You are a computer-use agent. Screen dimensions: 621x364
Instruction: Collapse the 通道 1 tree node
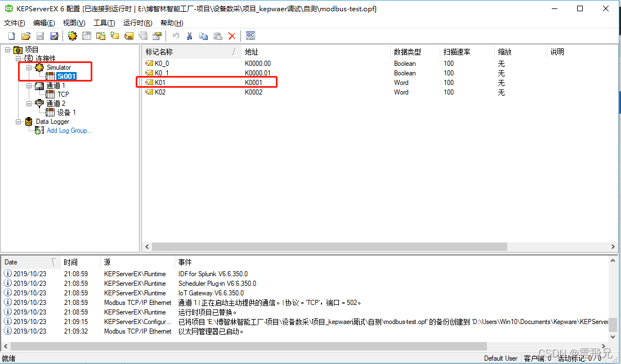(x=29, y=86)
